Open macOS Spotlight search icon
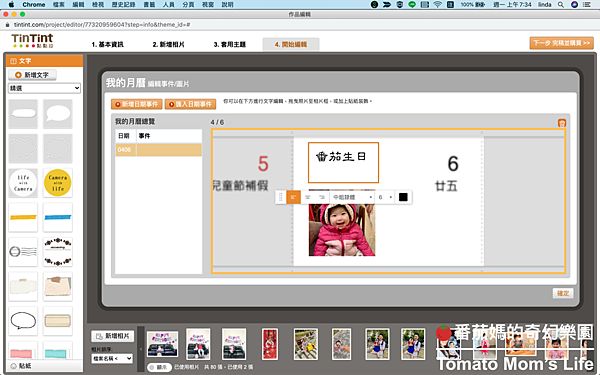The height and width of the screenshot is (375, 600). tap(561, 5)
